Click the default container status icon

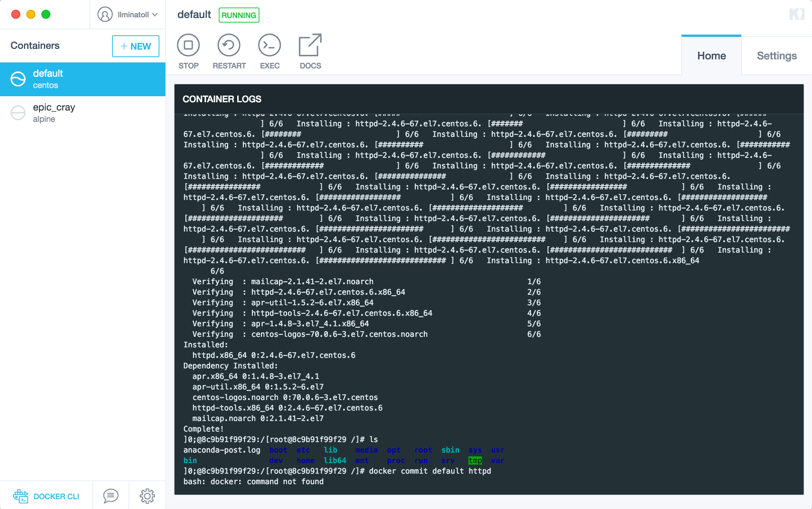click(18, 79)
